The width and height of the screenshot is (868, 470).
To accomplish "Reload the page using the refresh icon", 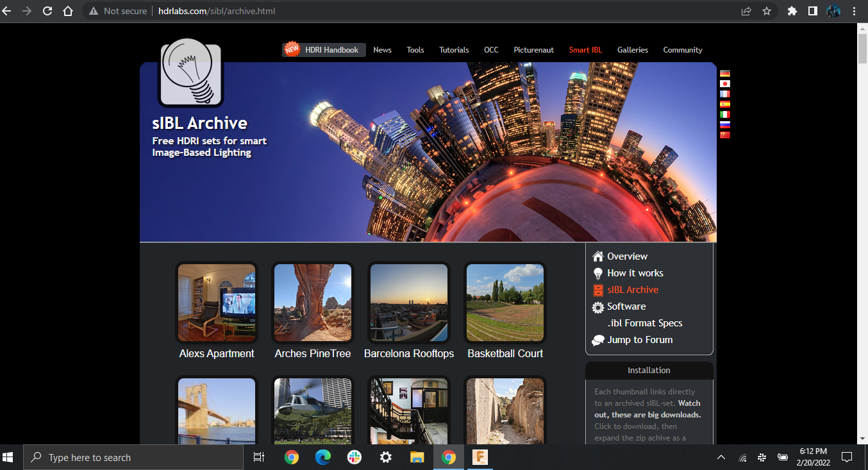I will [x=47, y=11].
